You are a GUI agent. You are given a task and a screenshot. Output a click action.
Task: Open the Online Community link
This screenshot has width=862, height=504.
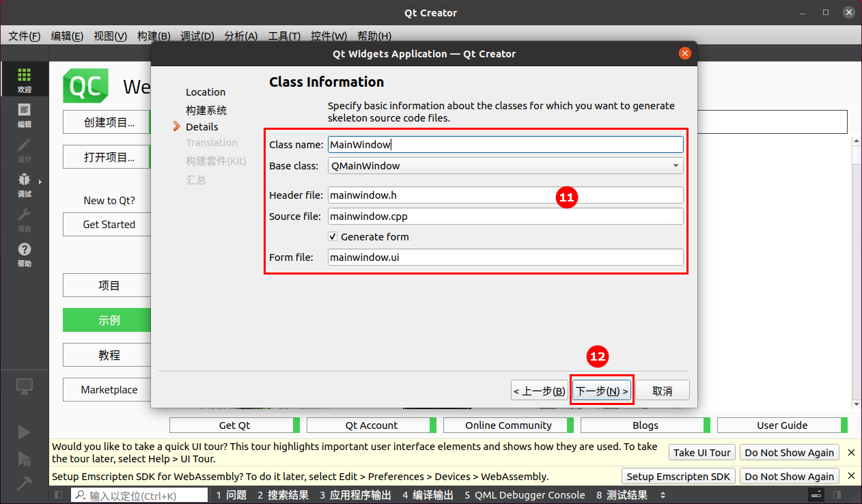click(508, 425)
